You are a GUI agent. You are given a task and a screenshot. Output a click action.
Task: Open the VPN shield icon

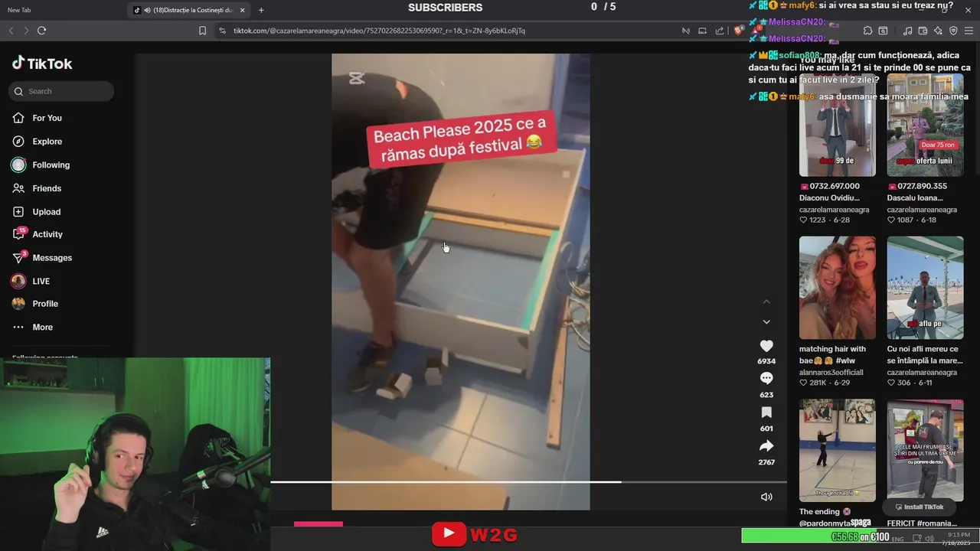[x=953, y=31]
